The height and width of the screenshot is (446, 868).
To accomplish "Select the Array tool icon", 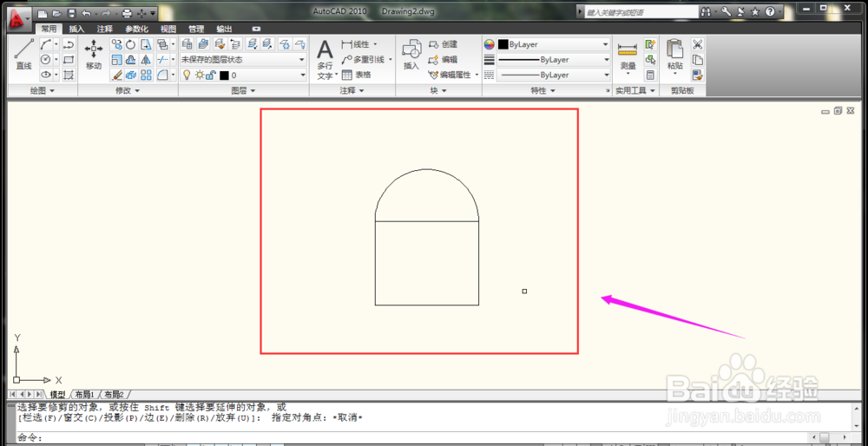I will (x=146, y=75).
